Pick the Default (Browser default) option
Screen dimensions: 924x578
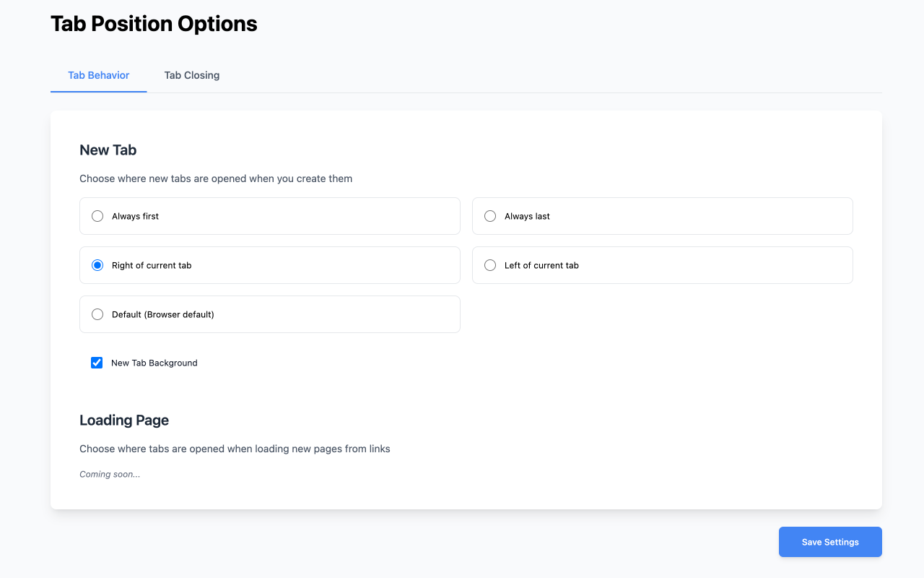point(97,314)
